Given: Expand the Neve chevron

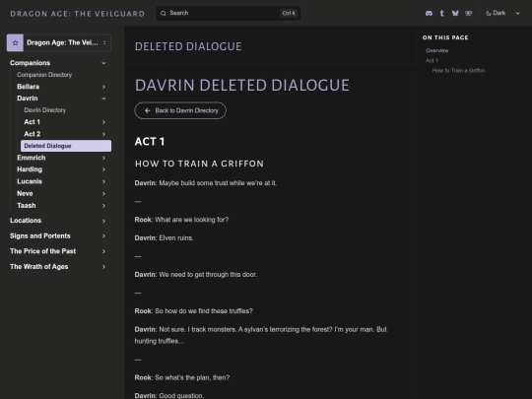Looking at the screenshot, I should 103,194.
